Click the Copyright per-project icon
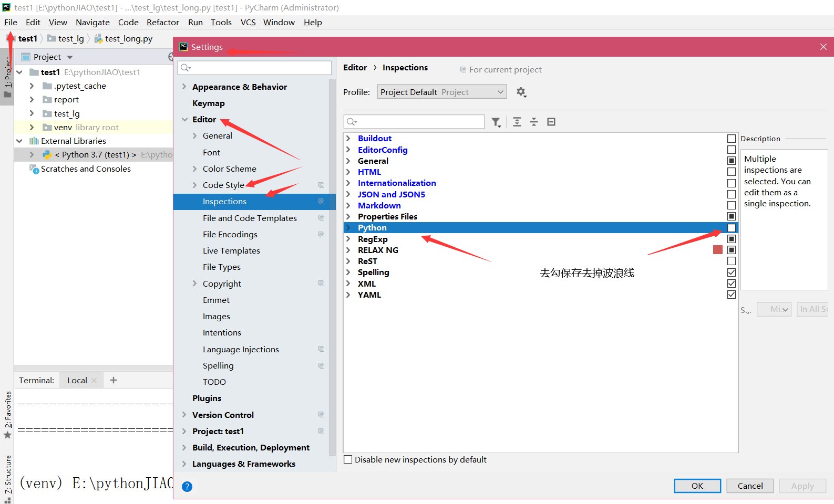 [321, 283]
